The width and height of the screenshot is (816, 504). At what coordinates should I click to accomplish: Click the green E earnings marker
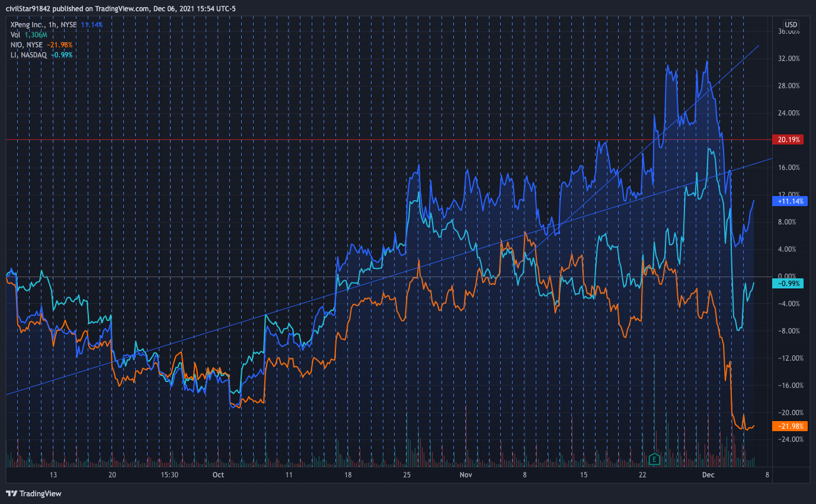(x=654, y=459)
